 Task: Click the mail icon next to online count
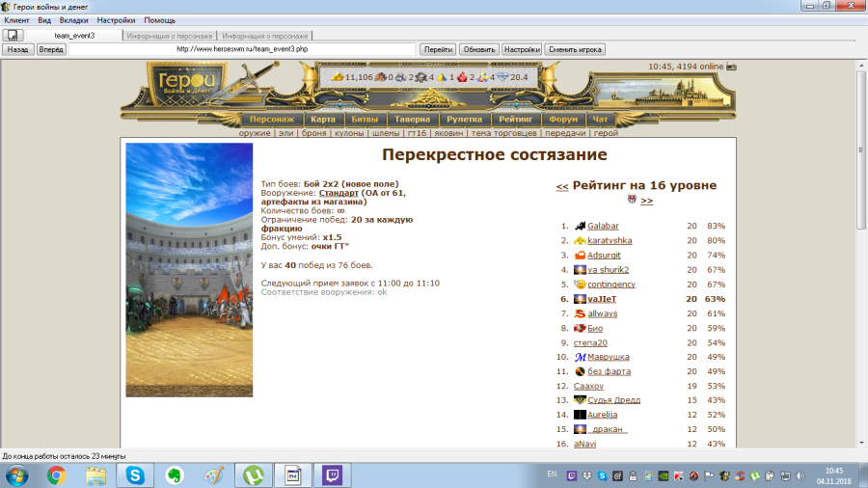click(x=731, y=67)
